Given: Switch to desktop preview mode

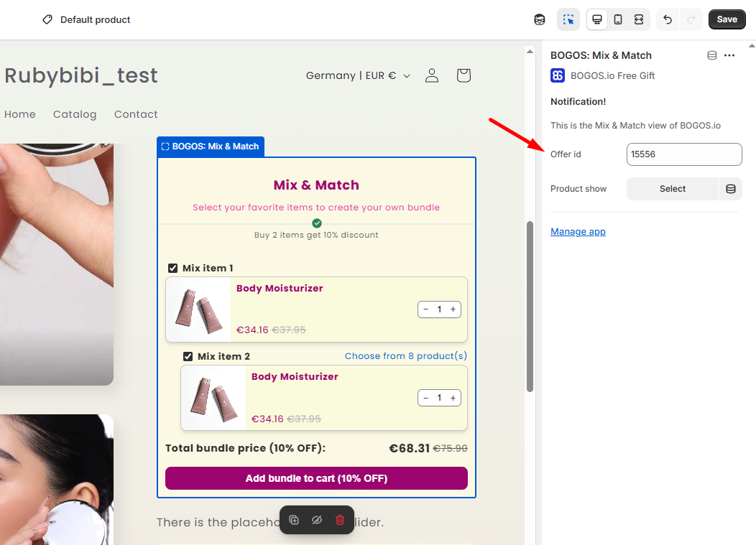Looking at the screenshot, I should [x=597, y=19].
